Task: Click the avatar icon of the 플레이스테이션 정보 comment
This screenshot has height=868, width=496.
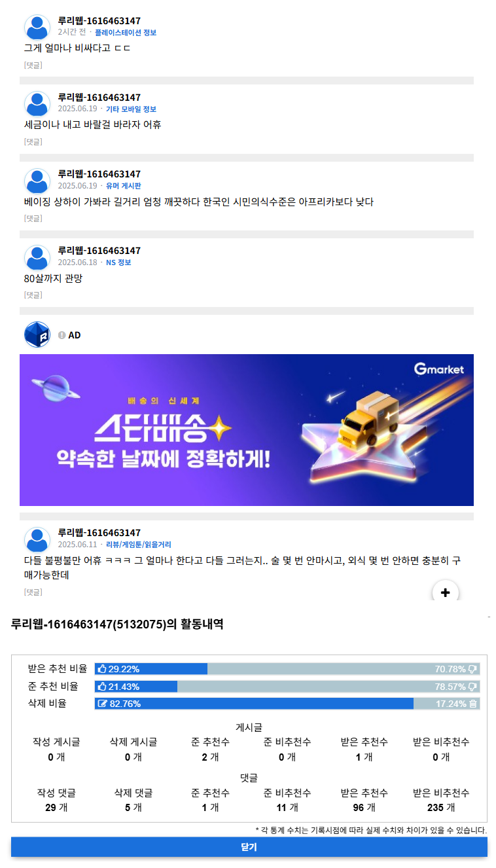Action: 37,27
